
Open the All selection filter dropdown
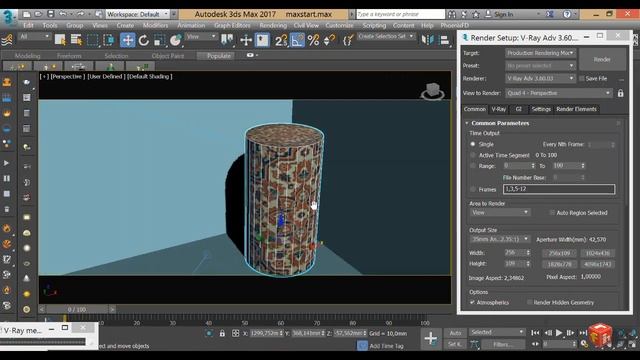pos(34,36)
